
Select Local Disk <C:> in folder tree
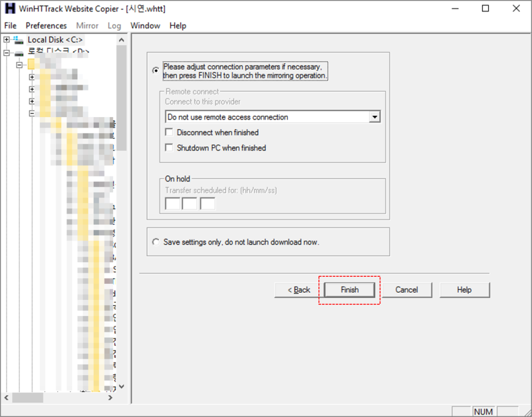(x=55, y=40)
